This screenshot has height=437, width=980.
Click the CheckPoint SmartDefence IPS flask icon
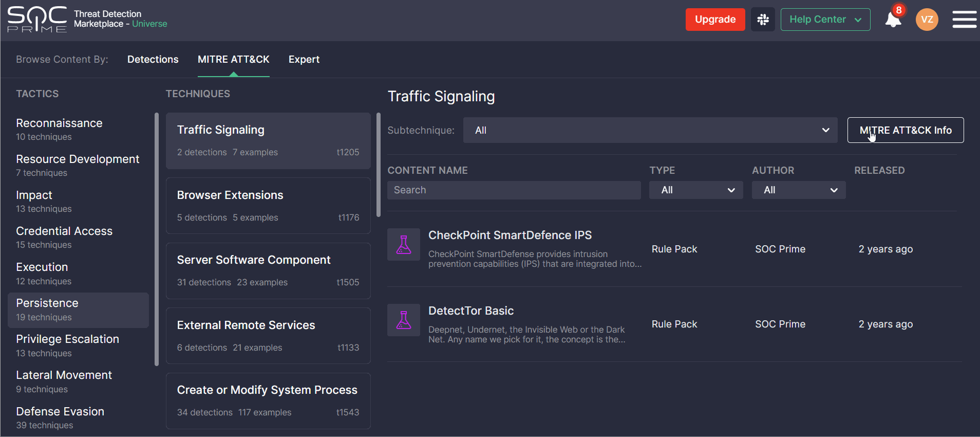[x=404, y=245]
